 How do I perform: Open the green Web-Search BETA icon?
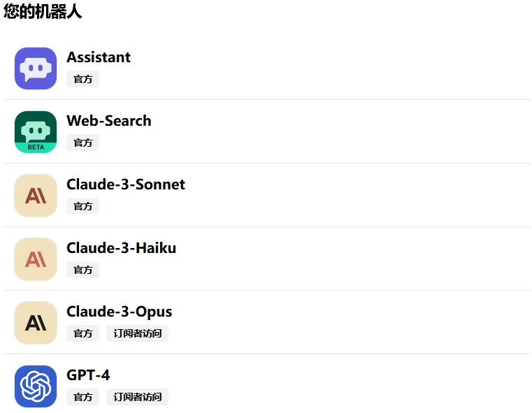tap(36, 132)
